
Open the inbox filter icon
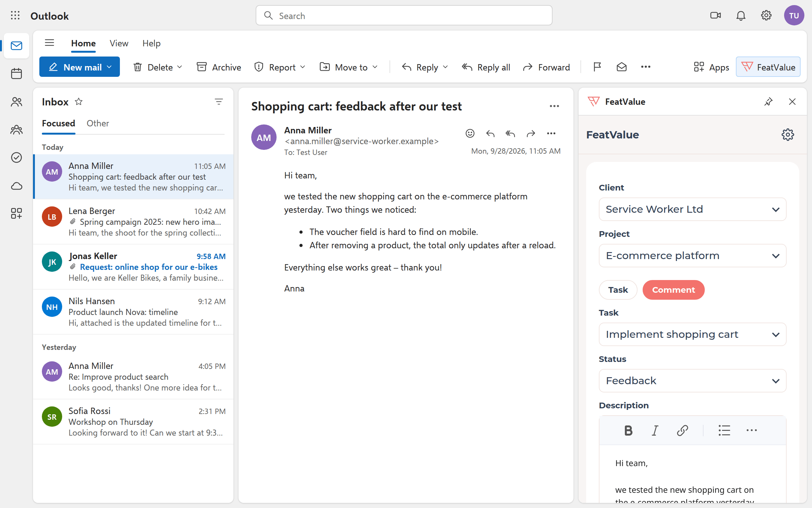pyautogui.click(x=219, y=102)
